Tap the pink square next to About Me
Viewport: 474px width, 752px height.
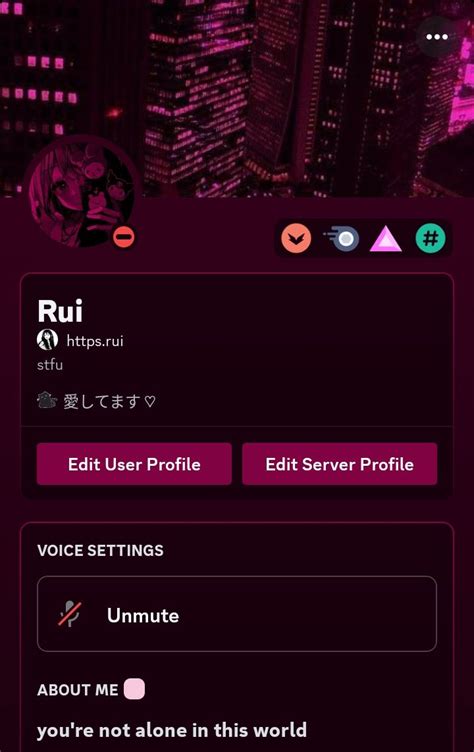(134, 689)
